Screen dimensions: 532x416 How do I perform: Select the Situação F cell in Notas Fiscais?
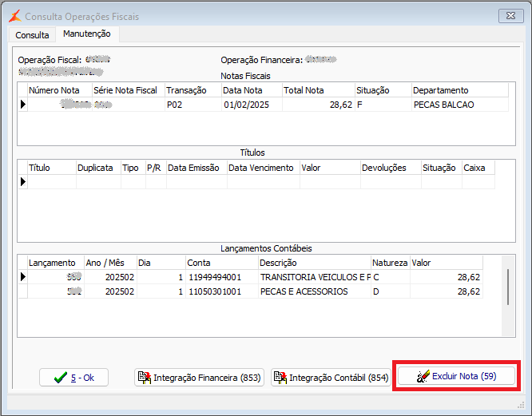[383, 105]
